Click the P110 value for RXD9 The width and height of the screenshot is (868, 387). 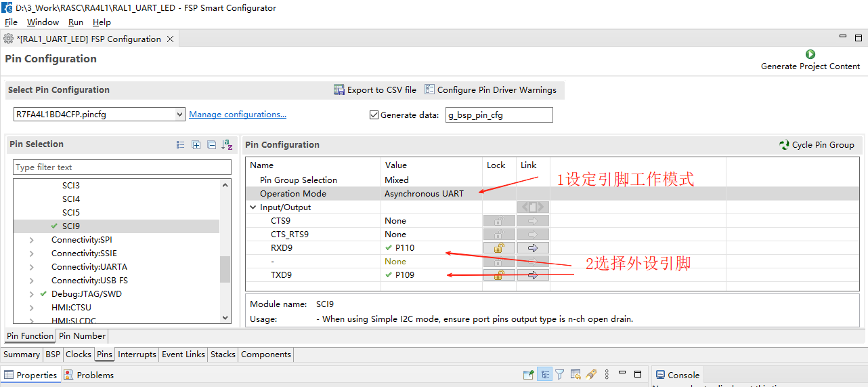(404, 247)
